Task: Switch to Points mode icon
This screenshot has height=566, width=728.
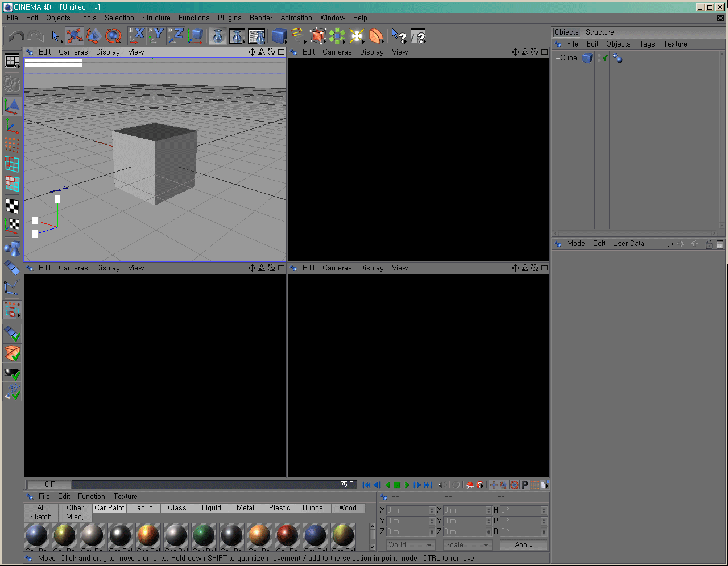Action: 12,145
